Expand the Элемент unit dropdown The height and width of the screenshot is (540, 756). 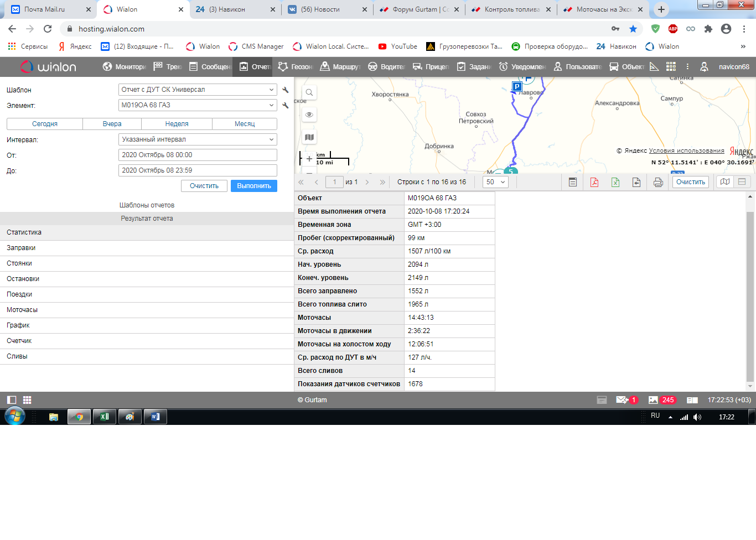pyautogui.click(x=198, y=105)
